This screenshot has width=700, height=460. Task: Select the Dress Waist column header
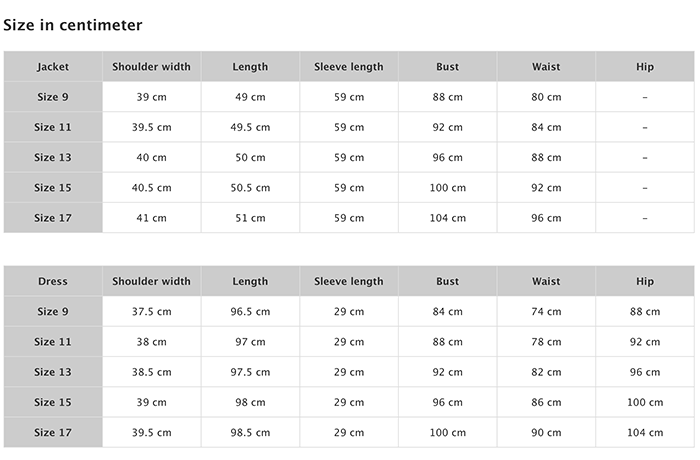coord(546,281)
